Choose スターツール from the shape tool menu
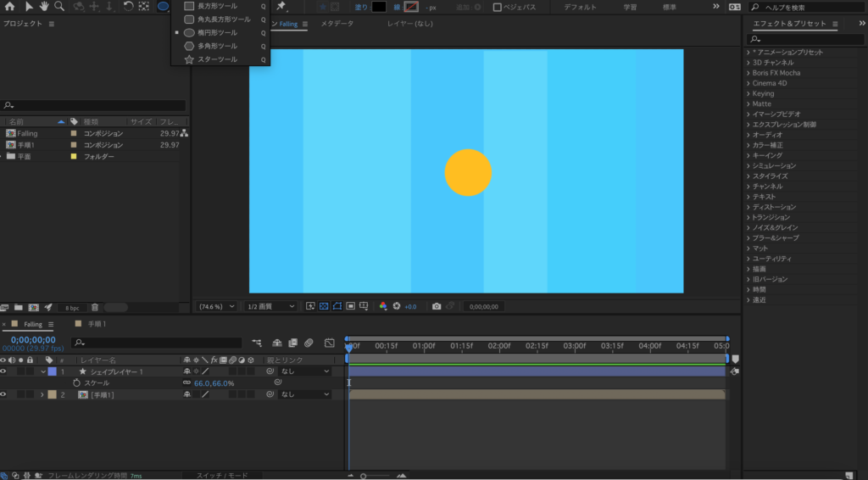868x480 pixels. 217,59
